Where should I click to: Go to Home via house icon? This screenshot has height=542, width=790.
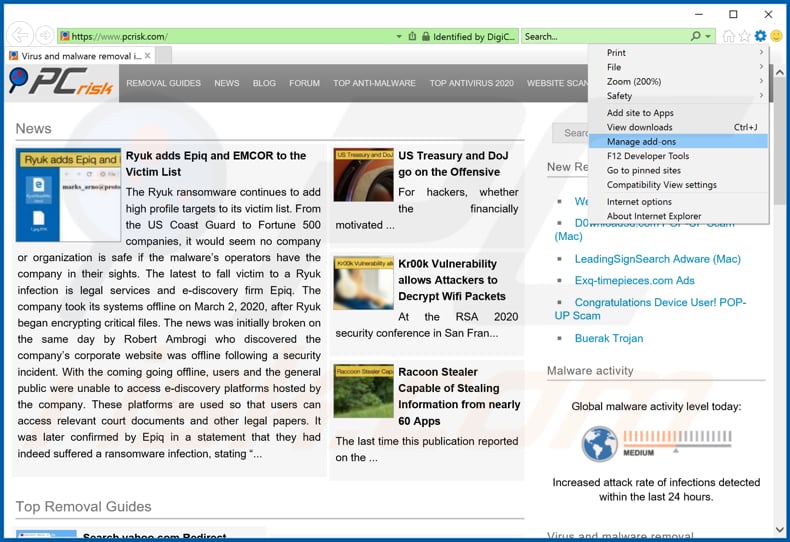(x=728, y=36)
